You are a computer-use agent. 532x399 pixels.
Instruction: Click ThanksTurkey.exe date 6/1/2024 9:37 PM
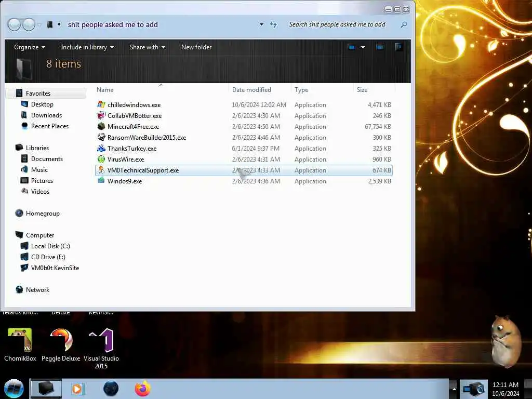[256, 148]
